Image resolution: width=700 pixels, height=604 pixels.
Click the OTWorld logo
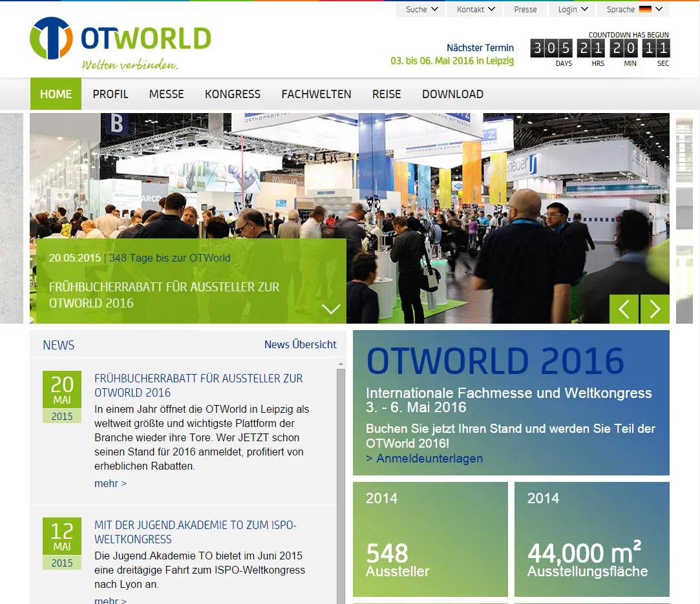pyautogui.click(x=120, y=43)
